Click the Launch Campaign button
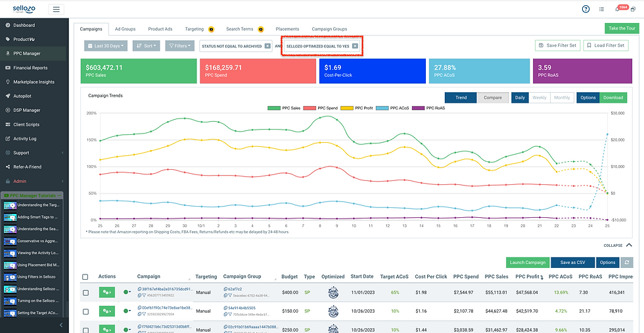The width and height of the screenshot is (644, 333). pos(527,263)
